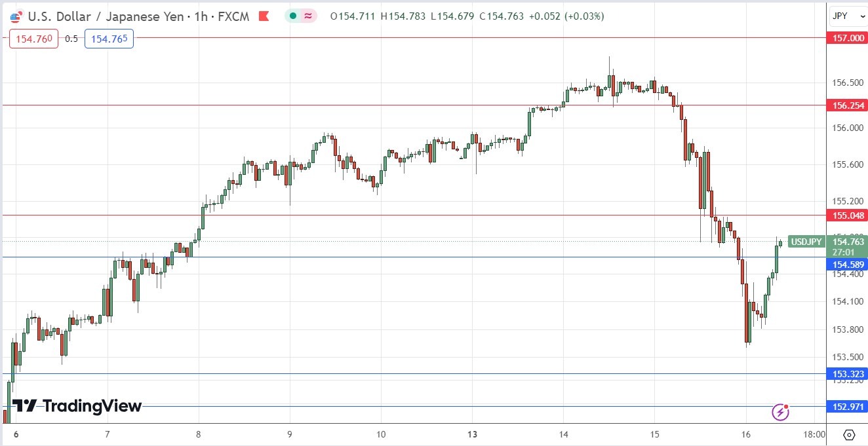
Task: Click the purple lightning events icon
Action: coord(780,413)
